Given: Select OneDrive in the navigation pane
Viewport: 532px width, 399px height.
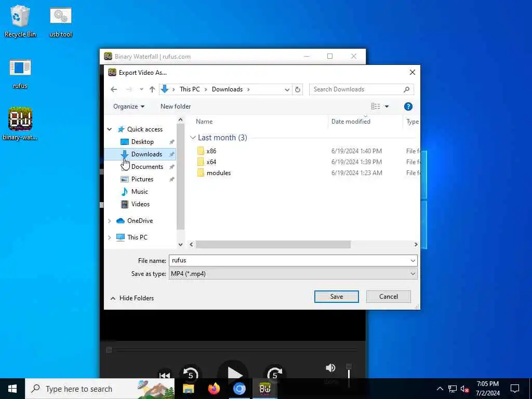Looking at the screenshot, I should coord(140,221).
